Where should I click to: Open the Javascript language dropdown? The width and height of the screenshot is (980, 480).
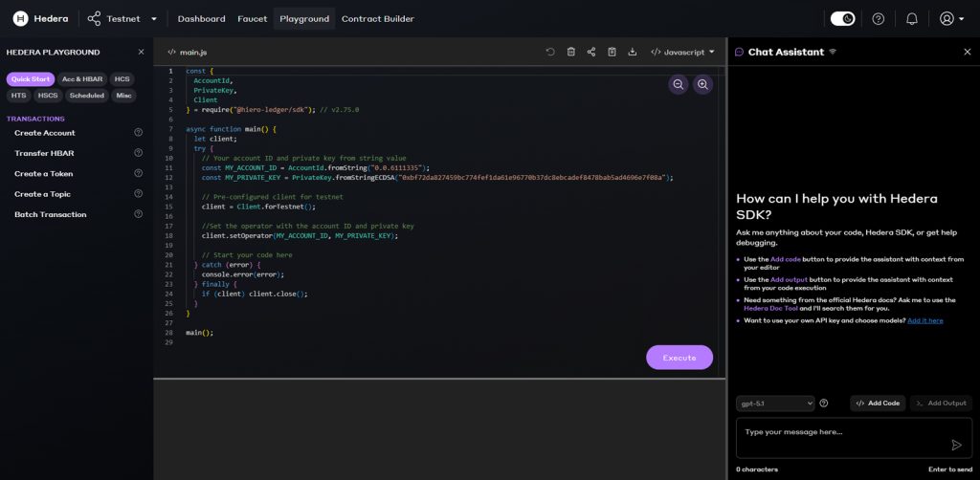tap(682, 52)
